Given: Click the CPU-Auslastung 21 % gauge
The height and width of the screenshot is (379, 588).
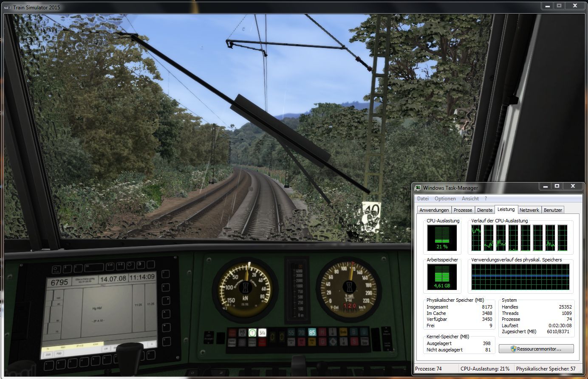Looking at the screenshot, I should coord(442,238).
